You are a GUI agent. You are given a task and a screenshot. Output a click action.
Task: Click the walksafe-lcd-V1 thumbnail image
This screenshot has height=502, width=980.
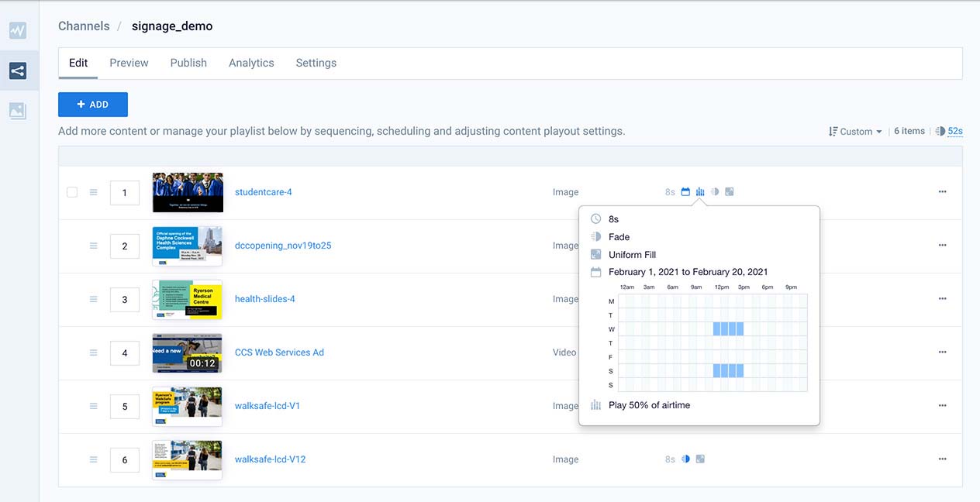tap(187, 406)
